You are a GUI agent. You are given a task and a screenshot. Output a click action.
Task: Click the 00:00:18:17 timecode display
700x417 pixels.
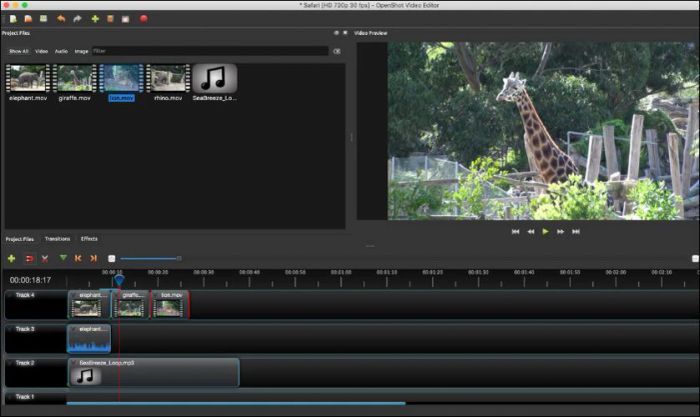[30, 280]
